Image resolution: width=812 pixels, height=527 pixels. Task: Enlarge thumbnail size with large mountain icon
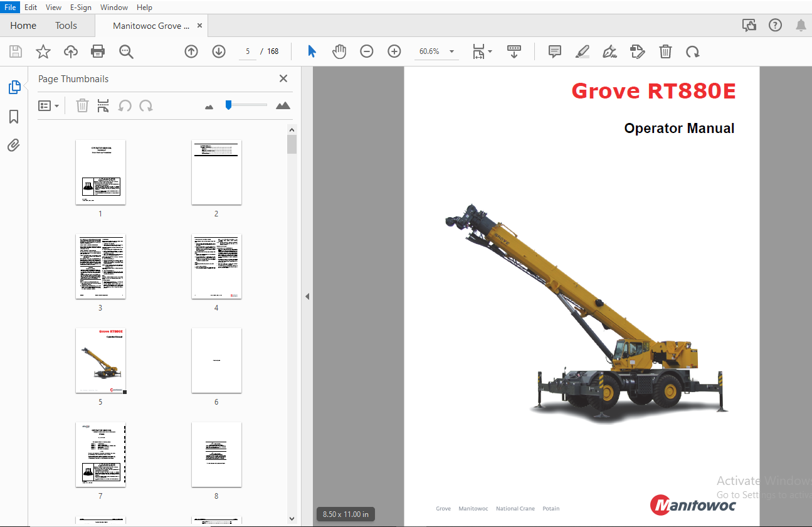tap(283, 105)
